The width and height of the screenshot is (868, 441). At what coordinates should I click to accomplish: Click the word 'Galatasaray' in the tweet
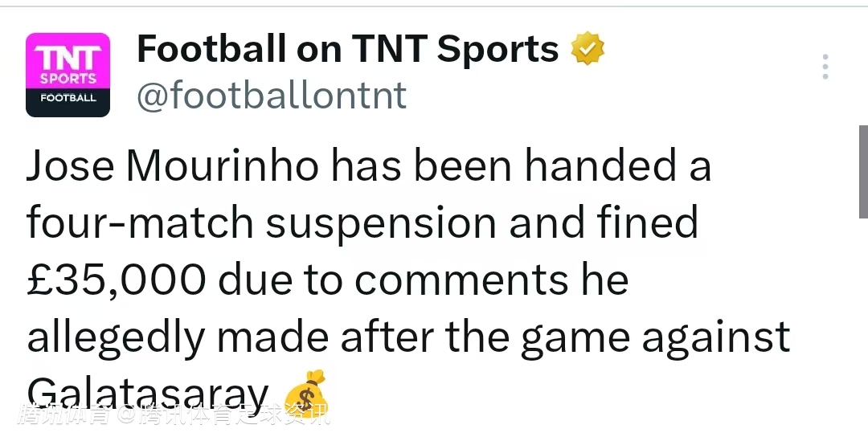pyautogui.click(x=147, y=394)
